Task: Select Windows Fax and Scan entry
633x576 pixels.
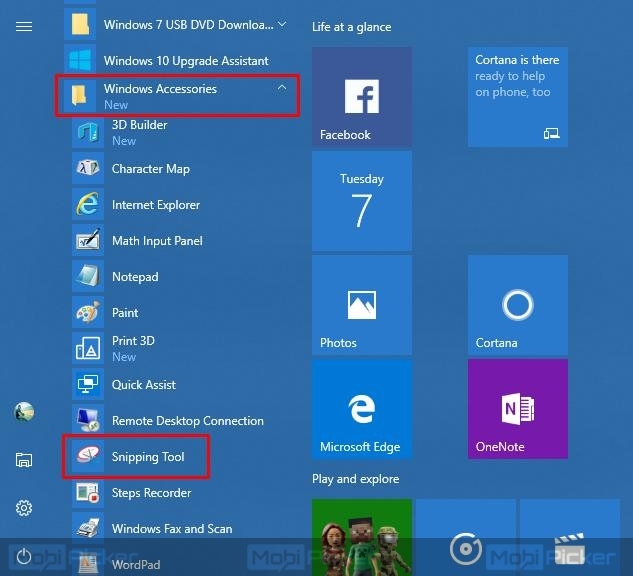Action: pyautogui.click(x=171, y=529)
